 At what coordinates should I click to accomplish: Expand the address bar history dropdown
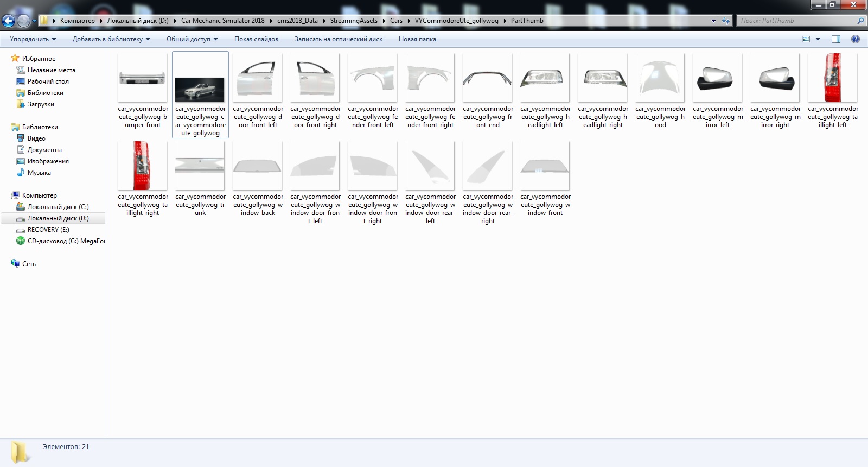click(713, 21)
